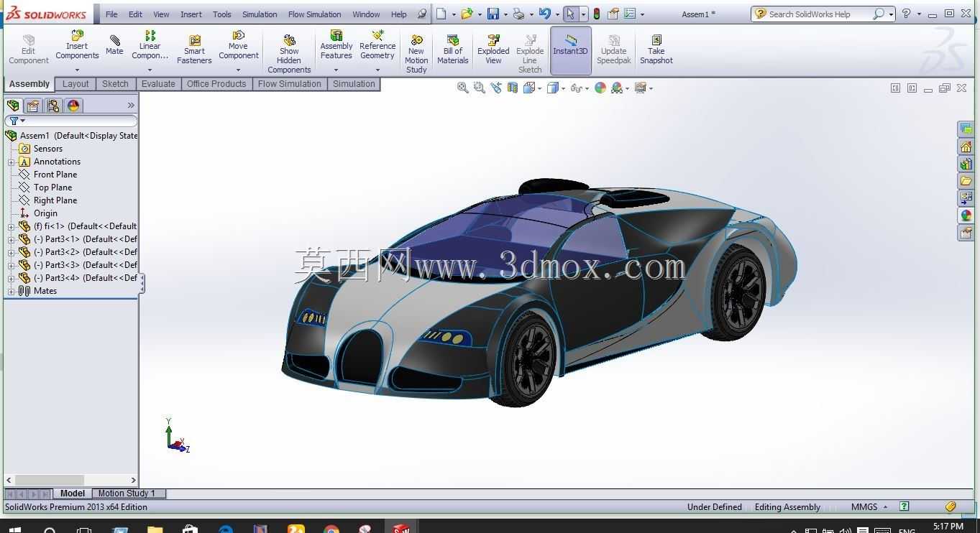The width and height of the screenshot is (980, 533).
Task: Open the Section View tool
Action: tap(513, 88)
